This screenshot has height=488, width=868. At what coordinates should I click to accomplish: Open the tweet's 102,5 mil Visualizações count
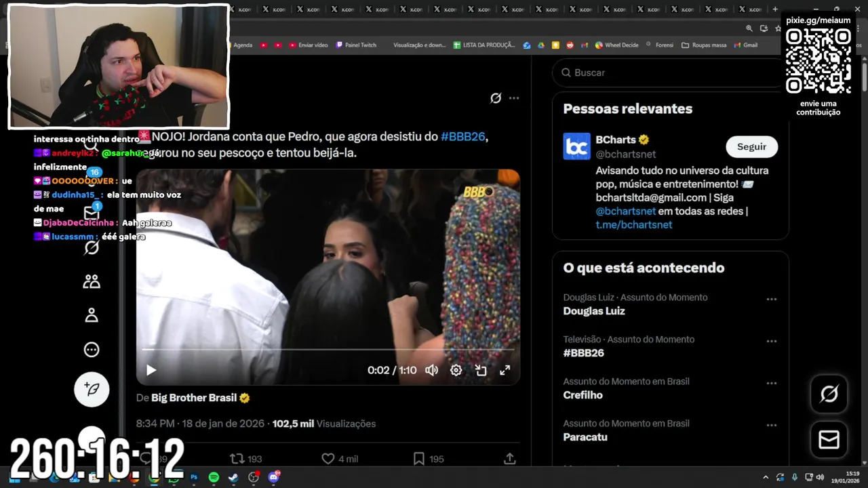[x=324, y=424]
